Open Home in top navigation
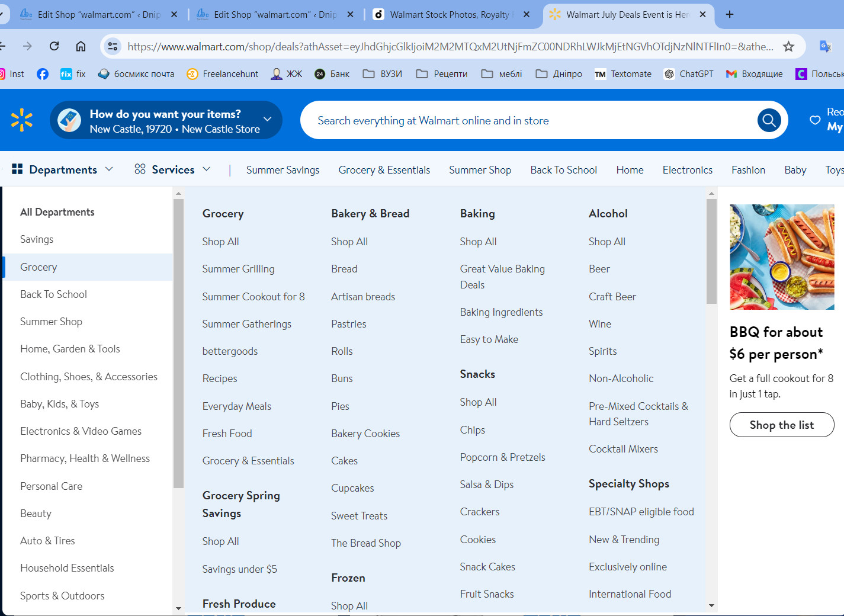 pos(630,170)
